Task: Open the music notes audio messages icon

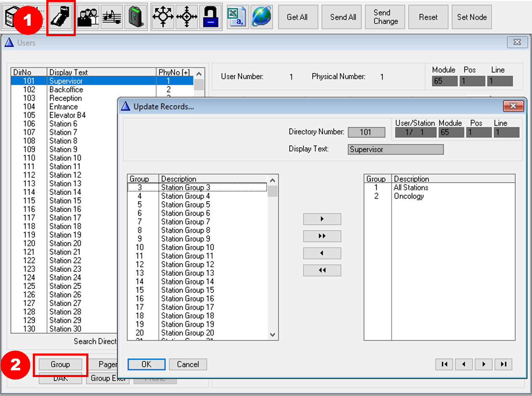Action: (112, 18)
